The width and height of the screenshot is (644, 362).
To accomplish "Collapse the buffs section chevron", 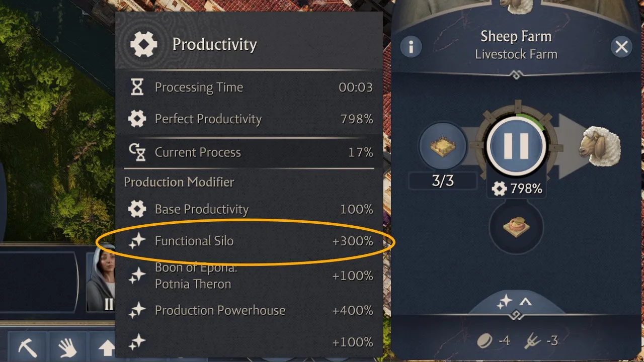I will [525, 302].
